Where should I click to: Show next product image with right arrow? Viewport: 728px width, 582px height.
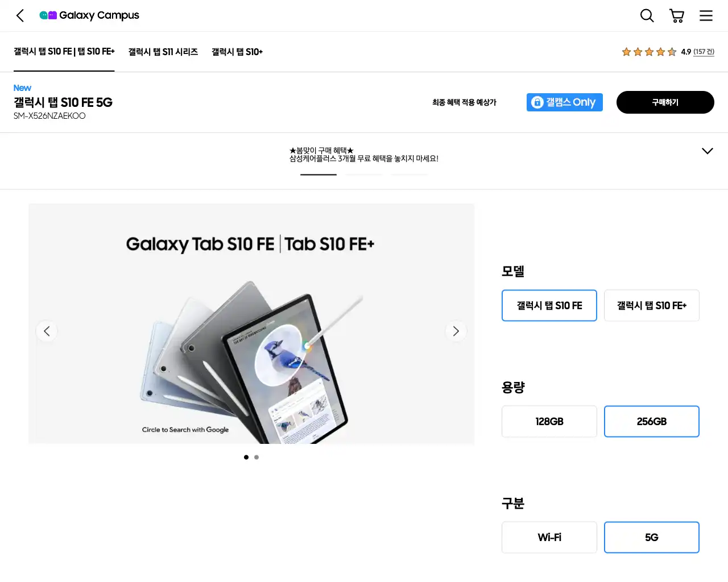(x=456, y=331)
